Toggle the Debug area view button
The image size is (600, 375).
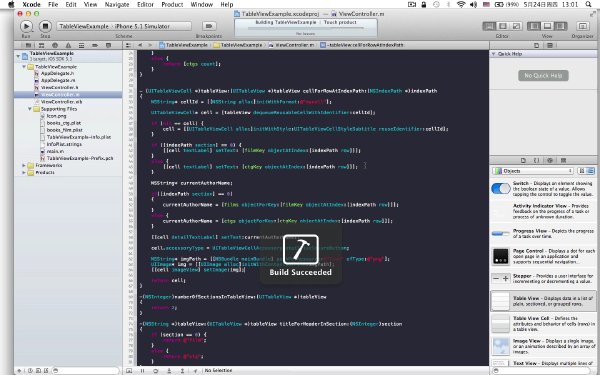547,26
